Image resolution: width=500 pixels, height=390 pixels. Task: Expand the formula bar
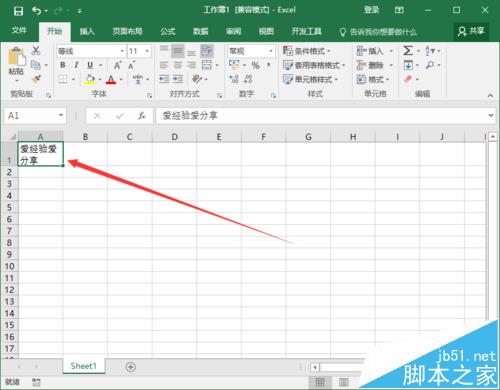pyautogui.click(x=491, y=115)
